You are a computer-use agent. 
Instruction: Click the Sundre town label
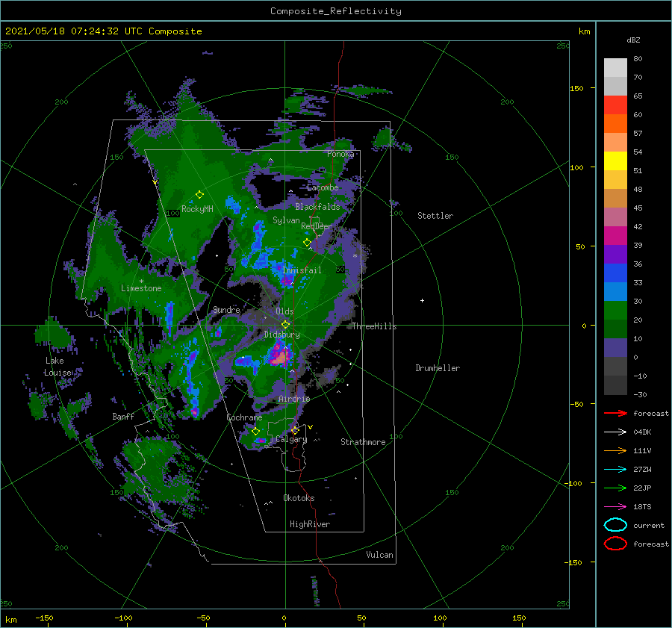coord(226,310)
